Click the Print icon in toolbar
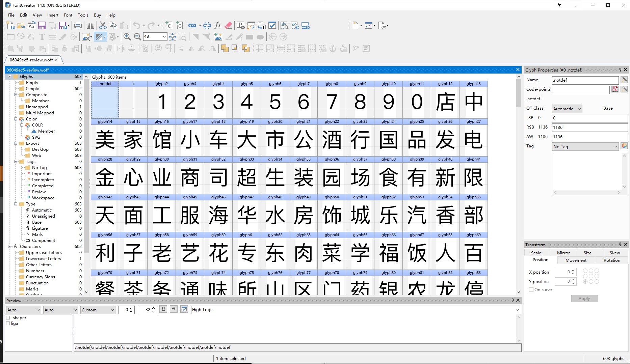This screenshot has width=630, height=364. pyautogui.click(x=78, y=26)
